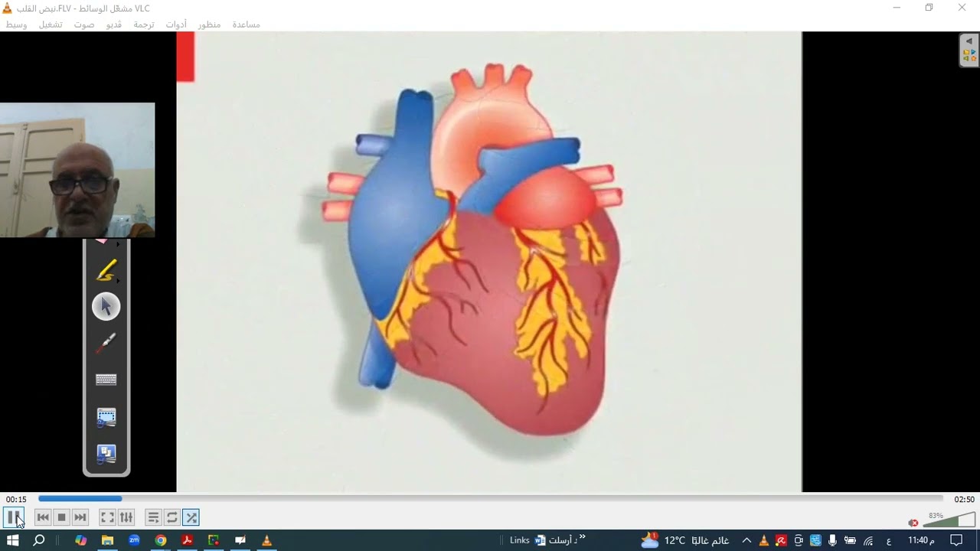Expand the highlighter pen options arrow
Screen dimensions: 980x551
[x=118, y=282]
